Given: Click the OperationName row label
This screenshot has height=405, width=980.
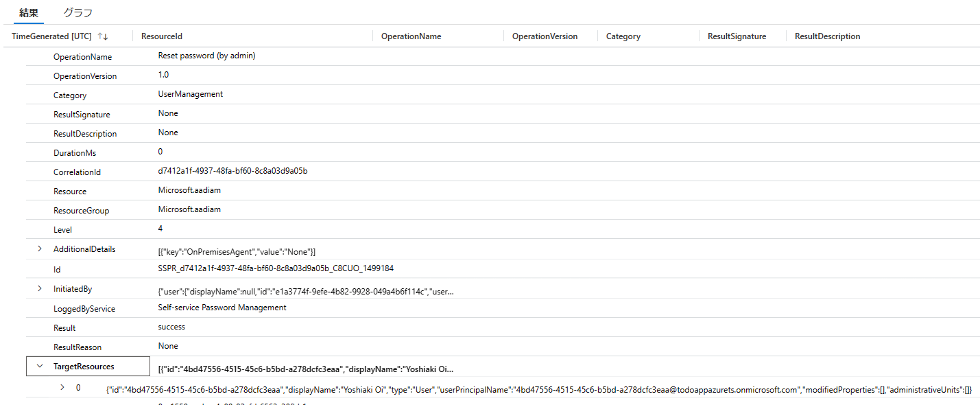Looking at the screenshot, I should 82,57.
